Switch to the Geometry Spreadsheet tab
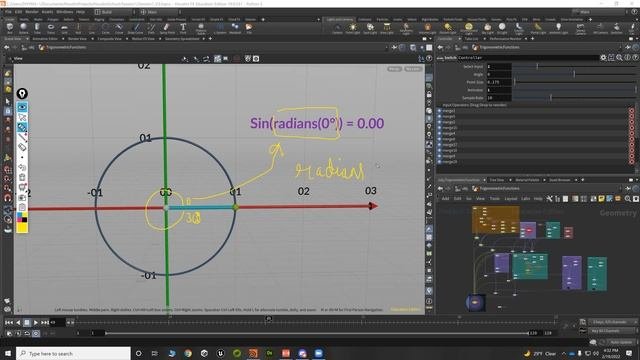The width and height of the screenshot is (640, 360). point(182,39)
